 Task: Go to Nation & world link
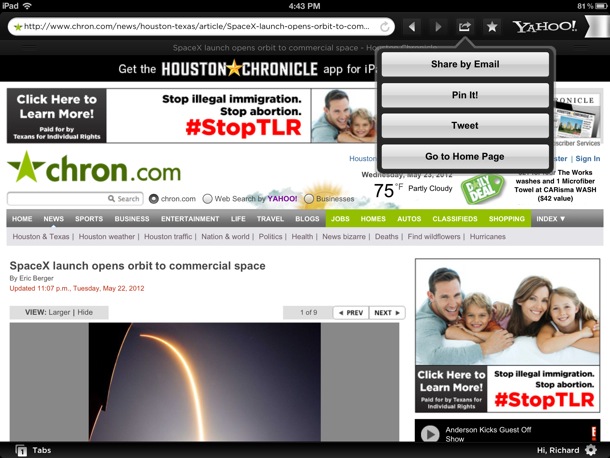point(225,237)
